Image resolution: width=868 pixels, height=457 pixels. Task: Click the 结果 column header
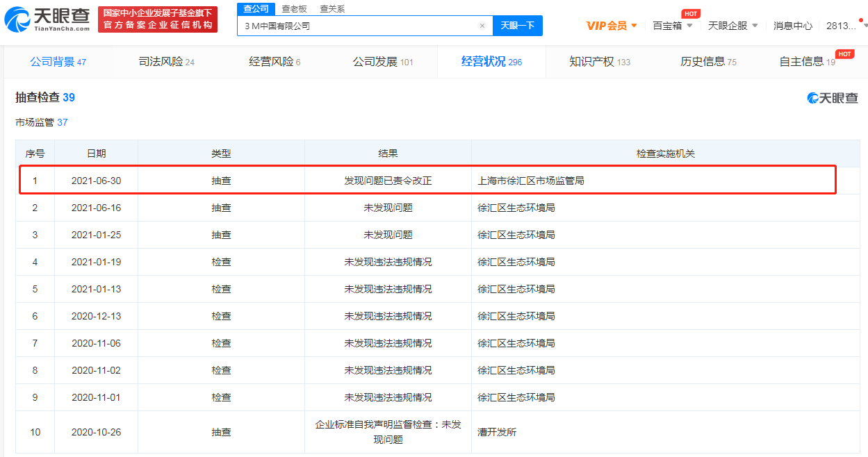pyautogui.click(x=388, y=153)
